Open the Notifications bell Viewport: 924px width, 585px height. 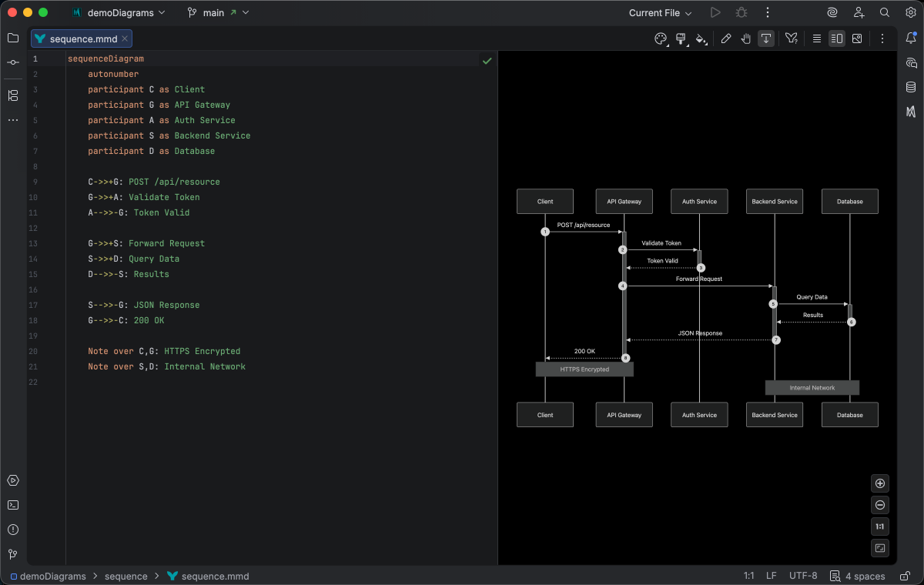pyautogui.click(x=911, y=38)
